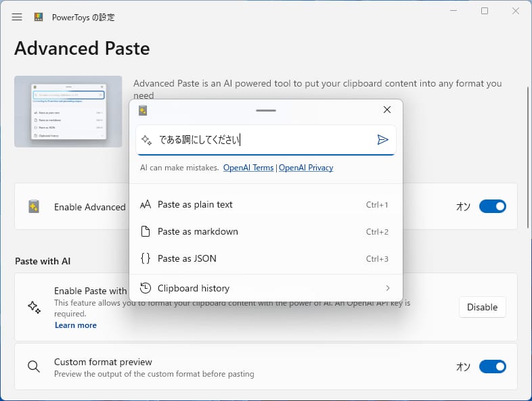Viewport: 532px width, 401px height.
Task: Click the Custom format preview magnifier icon
Action: (34, 367)
